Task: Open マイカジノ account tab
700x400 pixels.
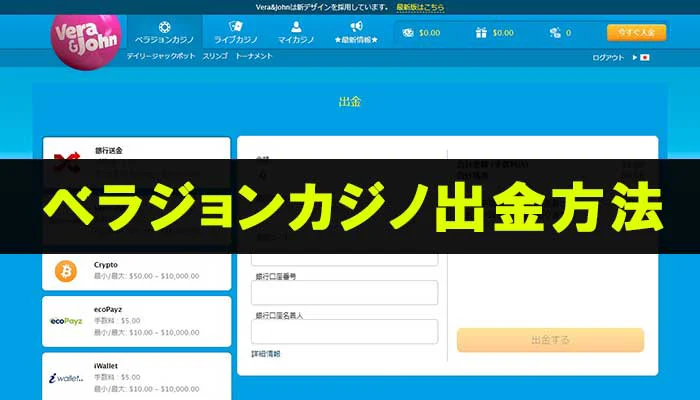Action: pyautogui.click(x=296, y=33)
